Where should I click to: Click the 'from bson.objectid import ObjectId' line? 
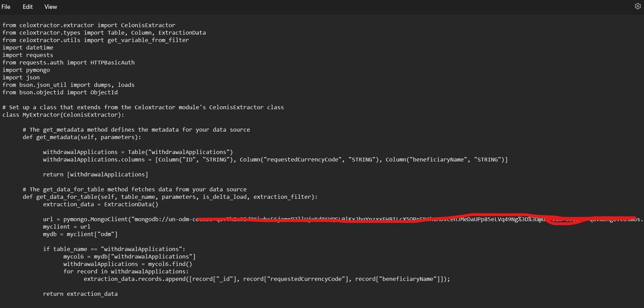pos(60,92)
